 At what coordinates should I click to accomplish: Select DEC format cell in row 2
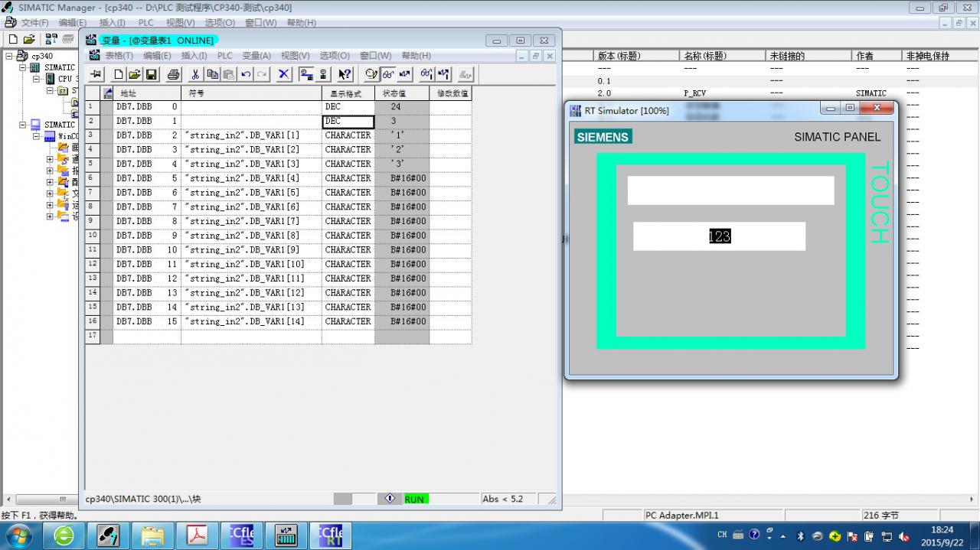(x=348, y=122)
